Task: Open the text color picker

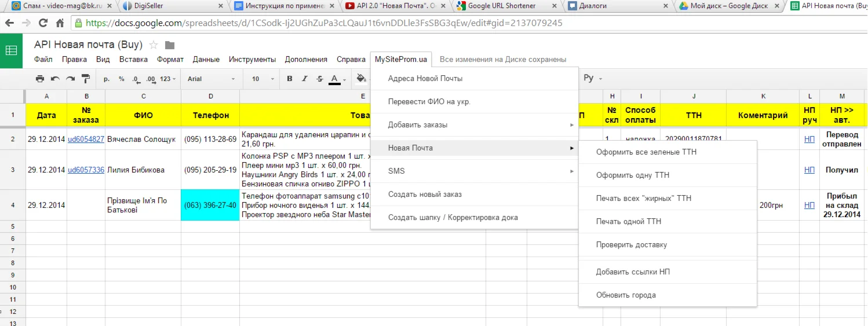Action: pyautogui.click(x=337, y=79)
